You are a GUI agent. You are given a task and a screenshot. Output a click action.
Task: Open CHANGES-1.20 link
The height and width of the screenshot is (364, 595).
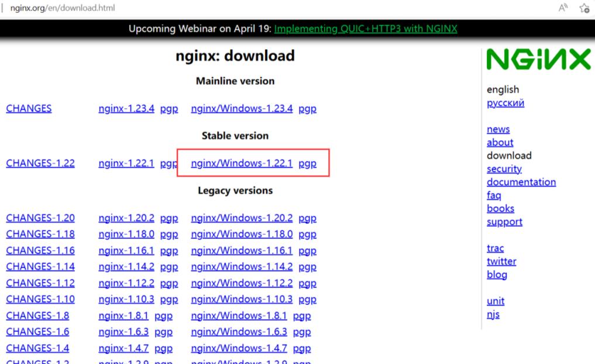click(x=40, y=218)
